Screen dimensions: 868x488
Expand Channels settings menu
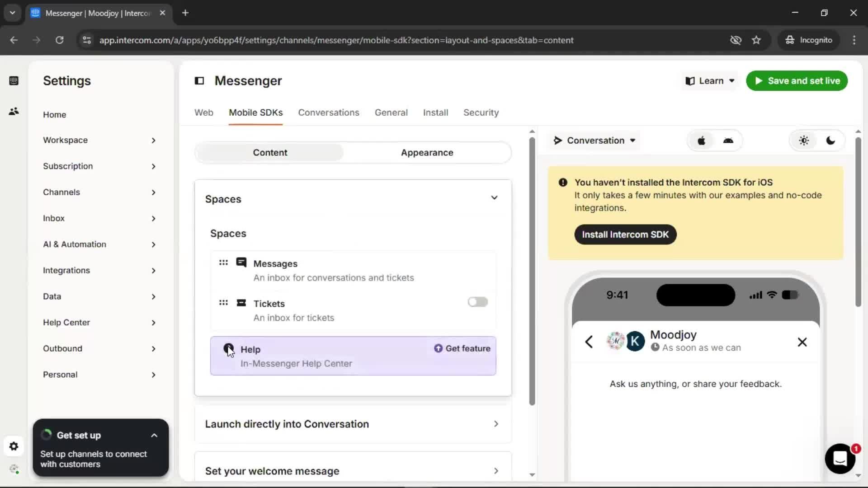tap(99, 192)
